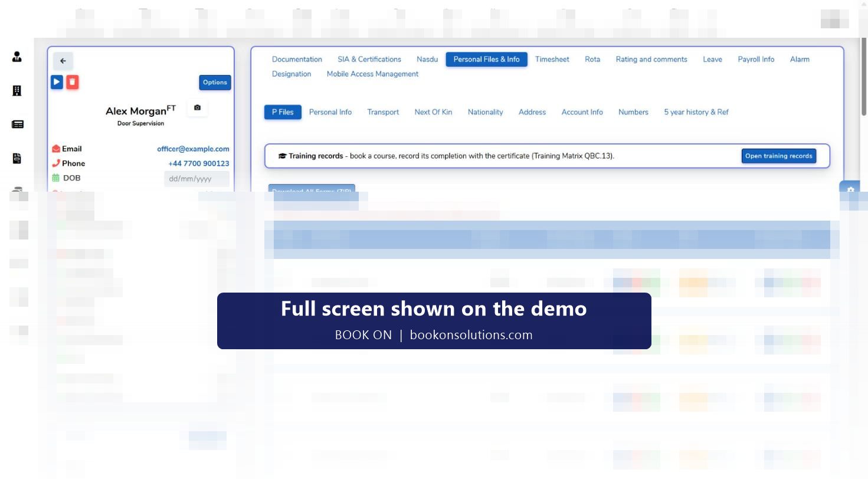
Task: Select the table list icon in sidebar
Action: point(17,124)
